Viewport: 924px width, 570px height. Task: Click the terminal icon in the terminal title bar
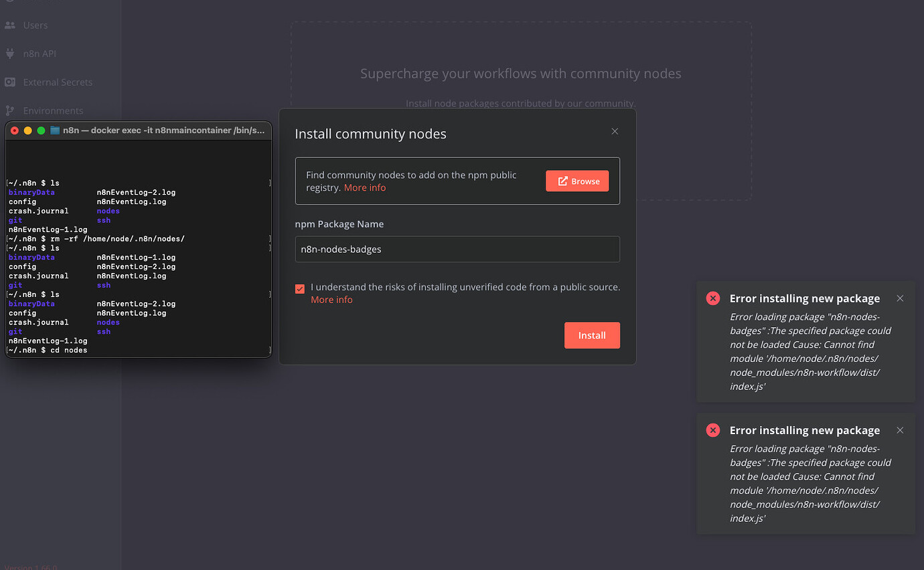click(55, 130)
